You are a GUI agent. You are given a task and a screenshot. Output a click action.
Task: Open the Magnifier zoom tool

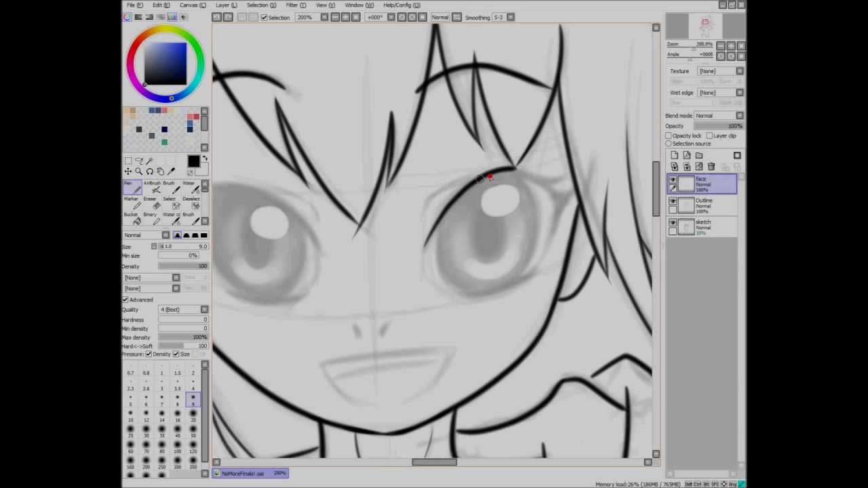(139, 171)
